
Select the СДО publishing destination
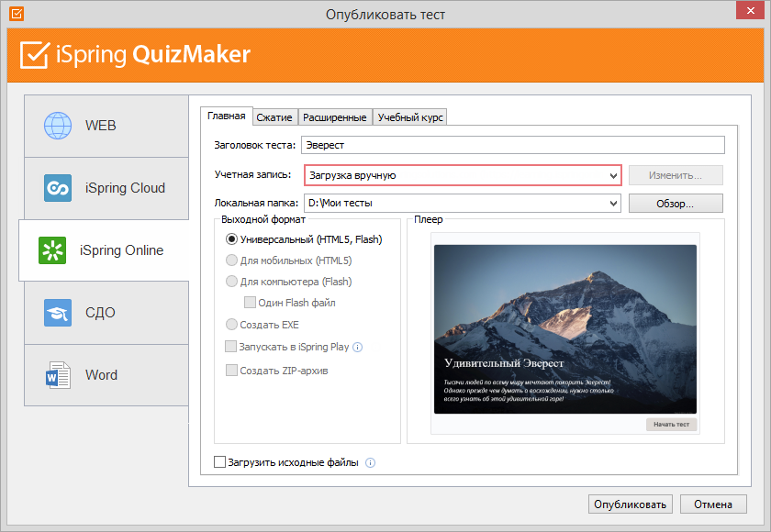coord(106,313)
